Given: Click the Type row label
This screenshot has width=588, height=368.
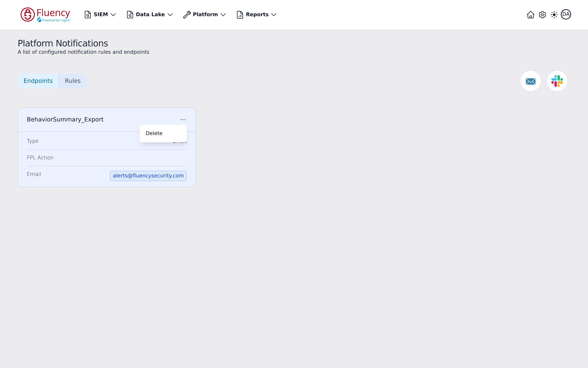Looking at the screenshot, I should click(x=33, y=141).
